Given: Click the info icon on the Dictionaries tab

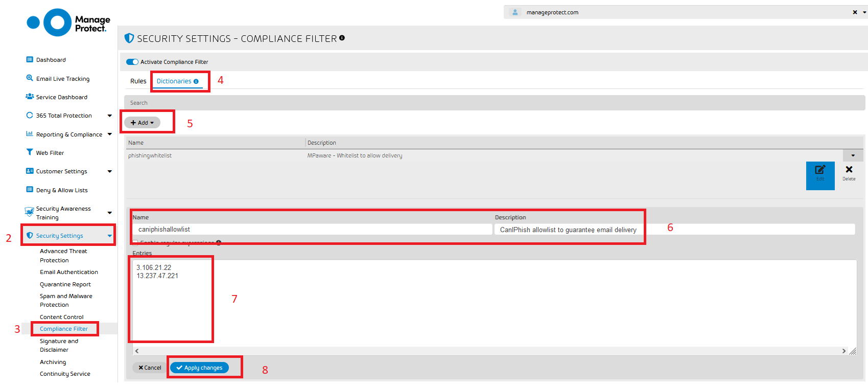Looking at the screenshot, I should [x=196, y=81].
